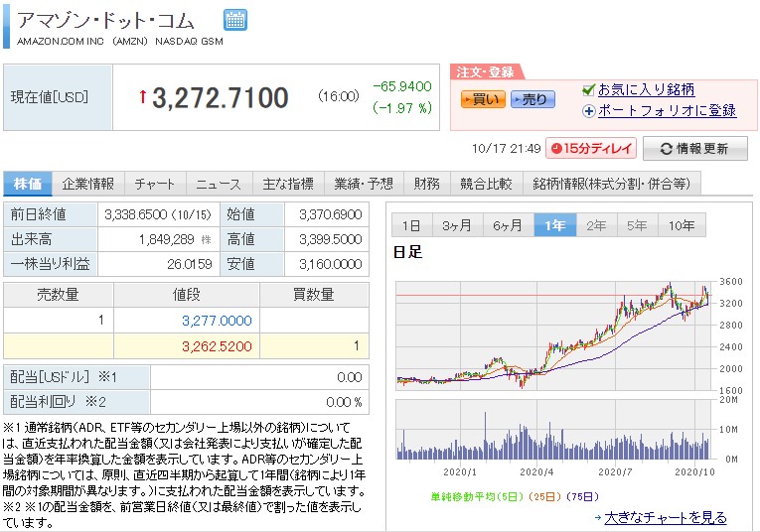Select the 2年 chart range
This screenshot has height=532, width=760.
click(x=596, y=225)
